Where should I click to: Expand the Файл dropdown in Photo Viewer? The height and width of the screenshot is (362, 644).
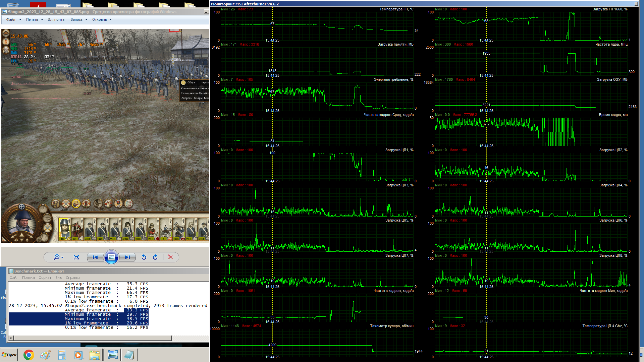[x=13, y=19]
